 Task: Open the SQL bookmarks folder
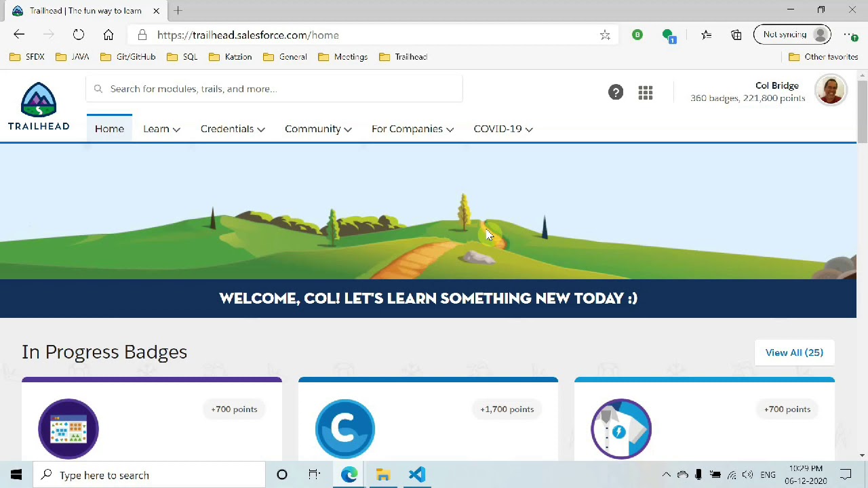click(182, 57)
